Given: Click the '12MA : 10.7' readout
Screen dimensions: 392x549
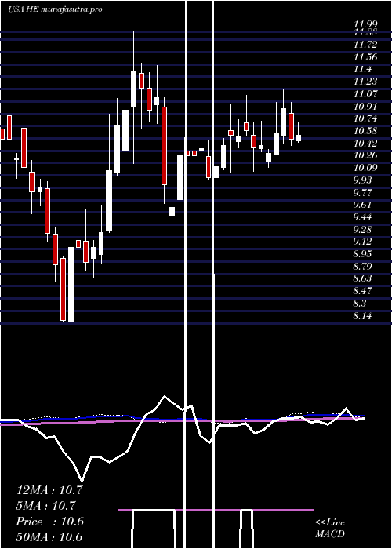Looking at the screenshot, I should (x=49, y=490).
